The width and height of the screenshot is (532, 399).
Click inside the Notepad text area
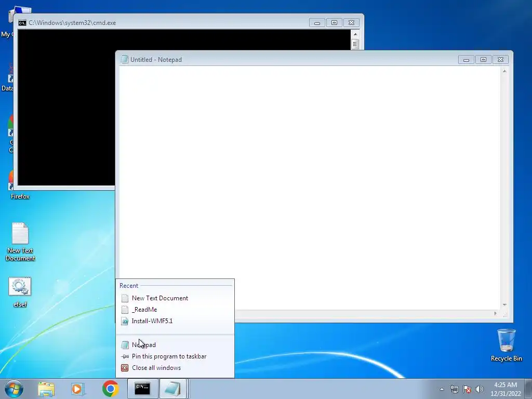[x=310, y=188]
